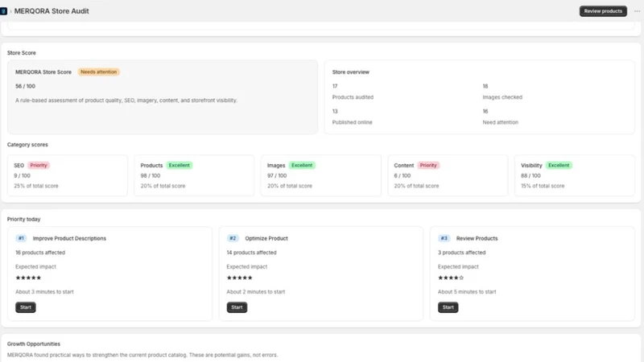Image resolution: width=644 pixels, height=362 pixels.
Task: Select the Products Excellent badge
Action: tap(180, 166)
